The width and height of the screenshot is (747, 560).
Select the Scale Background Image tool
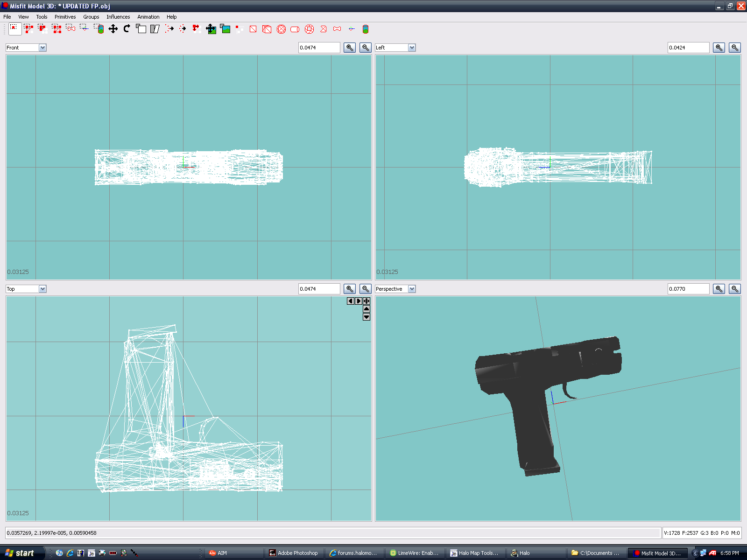point(225,29)
